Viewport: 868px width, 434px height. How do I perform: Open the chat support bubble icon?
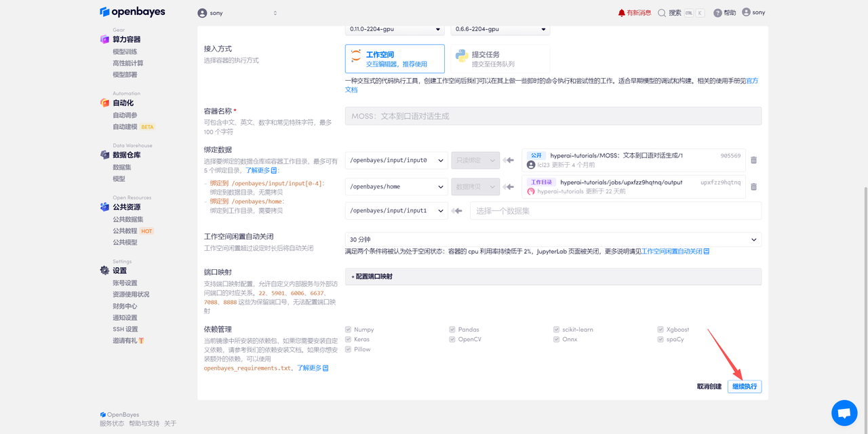click(x=844, y=413)
